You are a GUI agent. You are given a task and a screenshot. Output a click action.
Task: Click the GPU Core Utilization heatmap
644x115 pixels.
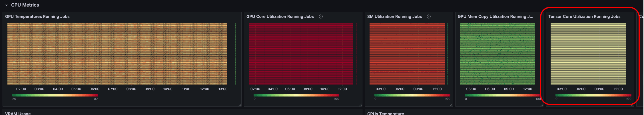pyautogui.click(x=301, y=54)
